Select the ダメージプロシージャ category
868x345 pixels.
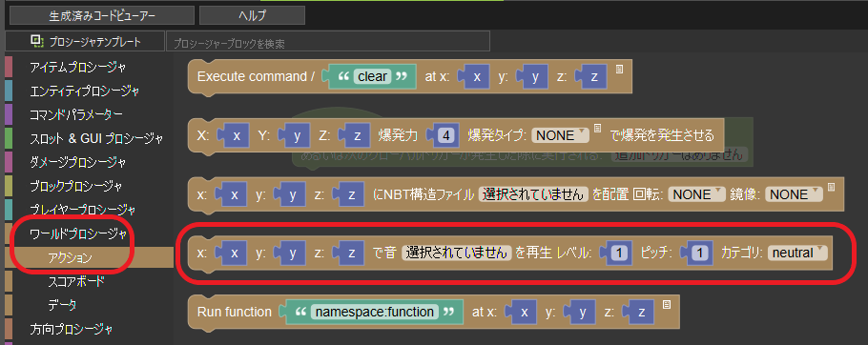point(78,163)
